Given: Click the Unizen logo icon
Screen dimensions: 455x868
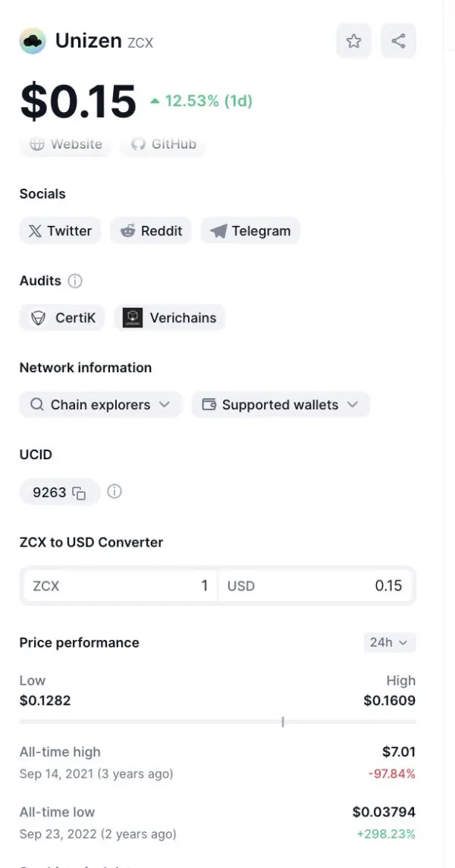Looking at the screenshot, I should pos(33,41).
